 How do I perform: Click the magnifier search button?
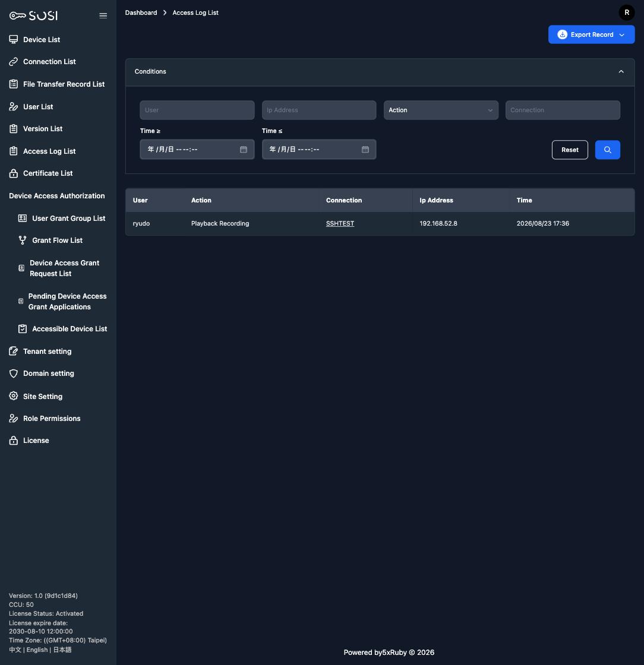pyautogui.click(x=608, y=150)
